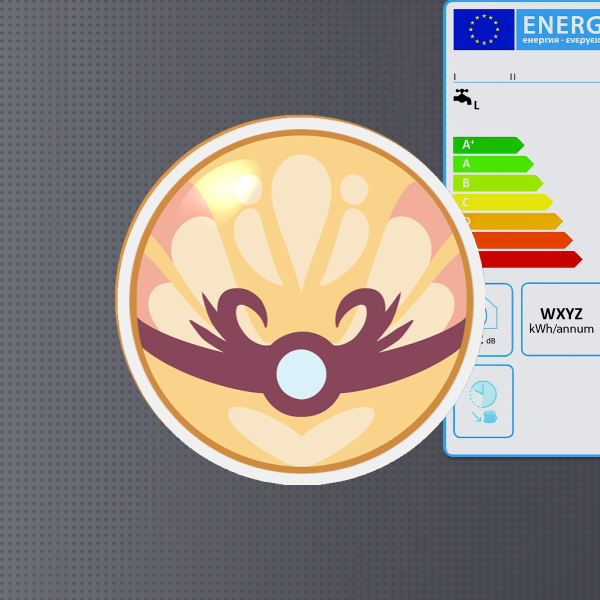Select the dark green A+ rating bar
Viewport: 600px width, 600px height.
click(x=489, y=145)
